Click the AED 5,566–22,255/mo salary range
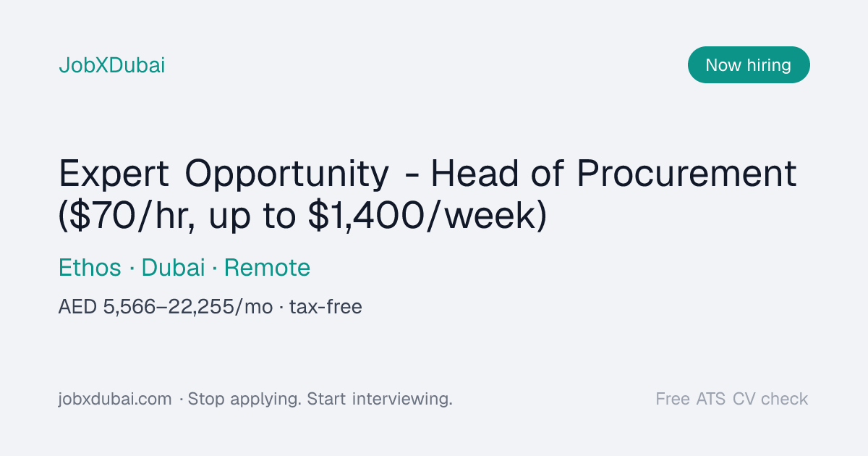Image resolution: width=868 pixels, height=456 pixels. (x=166, y=307)
